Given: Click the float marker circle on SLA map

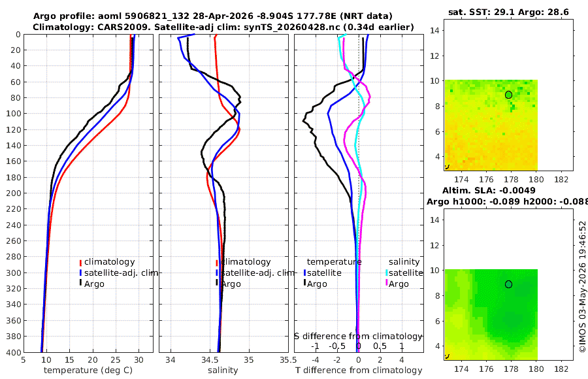Looking at the screenshot, I should click(x=508, y=284).
